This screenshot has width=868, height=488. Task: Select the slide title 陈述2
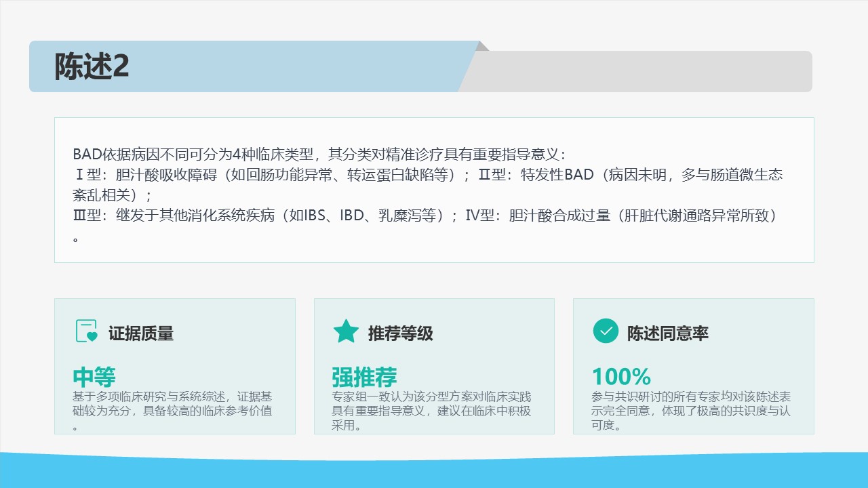(x=92, y=67)
